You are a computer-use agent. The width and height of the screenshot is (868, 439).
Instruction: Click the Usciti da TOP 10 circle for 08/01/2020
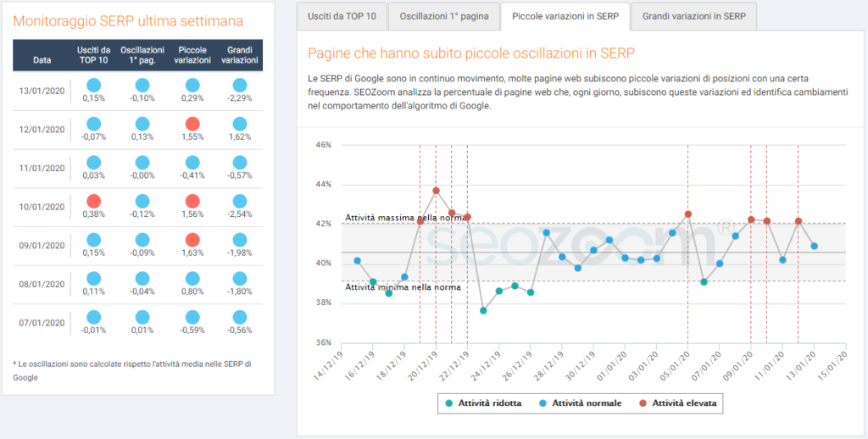click(x=93, y=279)
